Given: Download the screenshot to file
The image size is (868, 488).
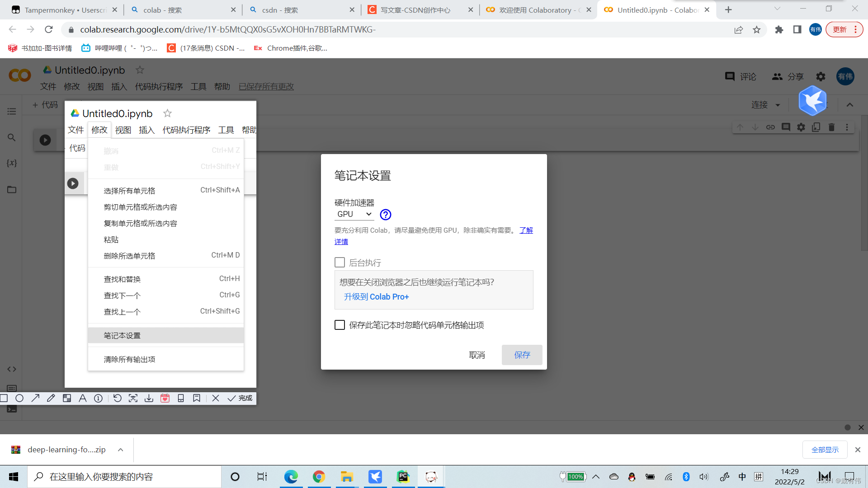Looking at the screenshot, I should tap(149, 398).
